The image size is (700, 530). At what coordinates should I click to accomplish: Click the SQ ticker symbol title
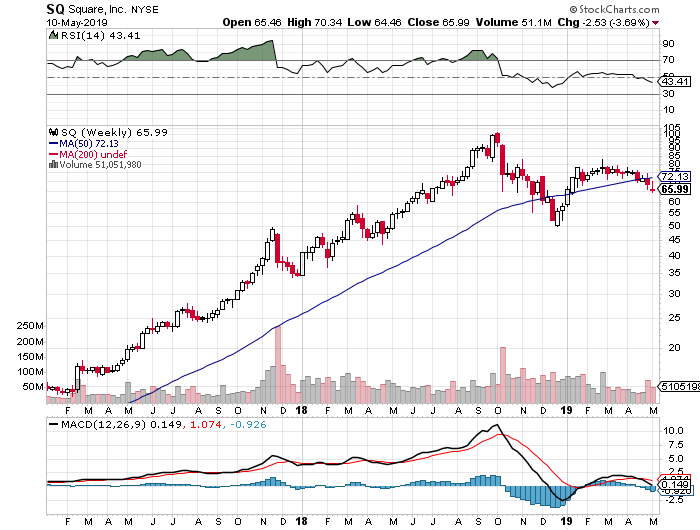click(x=55, y=9)
